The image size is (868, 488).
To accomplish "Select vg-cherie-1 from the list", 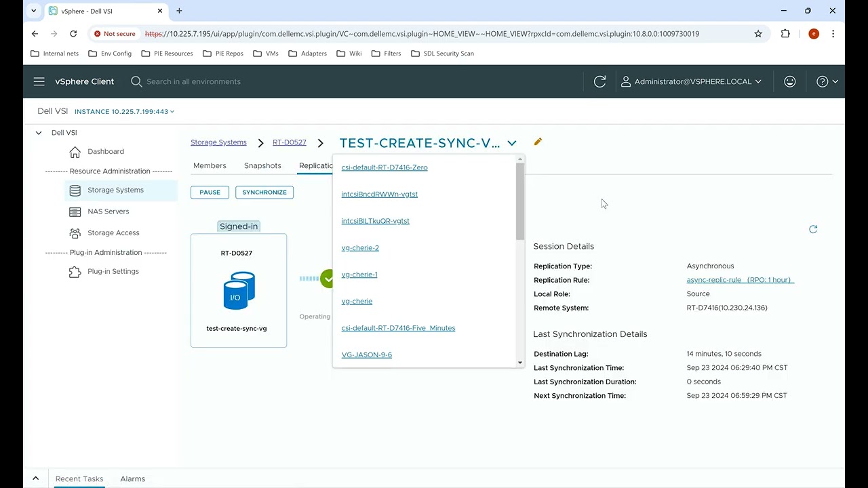I will coord(359,274).
